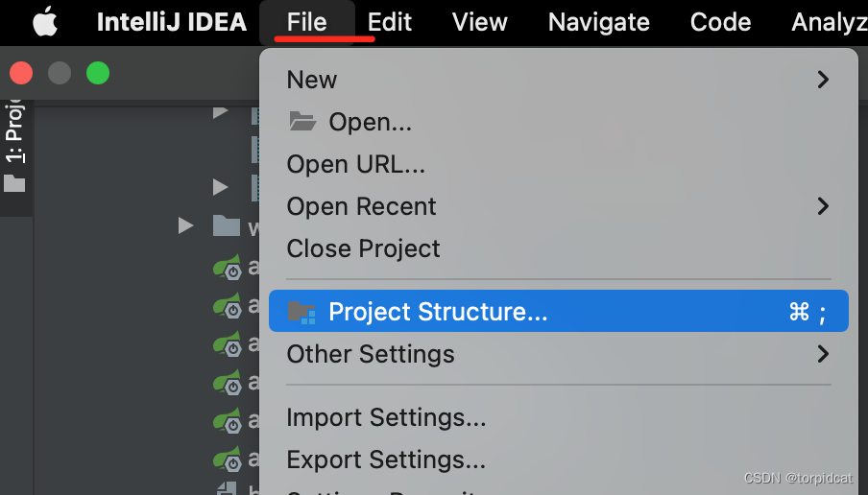The width and height of the screenshot is (868, 495).
Task: Click the folder icon beside Open...
Action: pyautogui.click(x=302, y=122)
